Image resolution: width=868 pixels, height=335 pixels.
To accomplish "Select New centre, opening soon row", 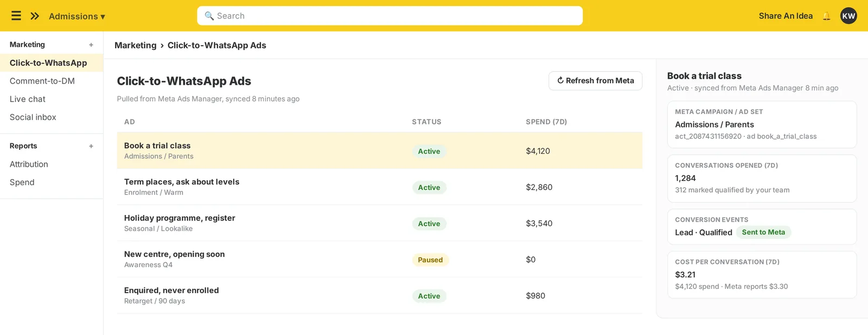I will point(379,259).
